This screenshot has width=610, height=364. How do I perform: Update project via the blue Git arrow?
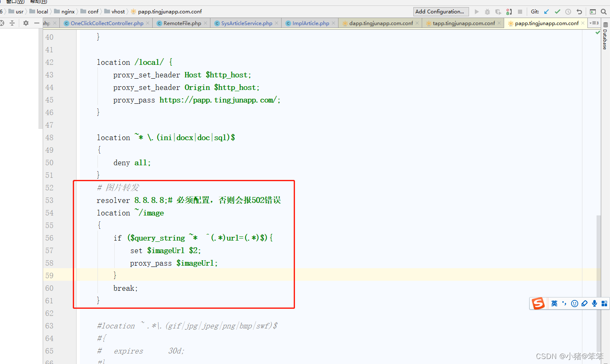[546, 12]
